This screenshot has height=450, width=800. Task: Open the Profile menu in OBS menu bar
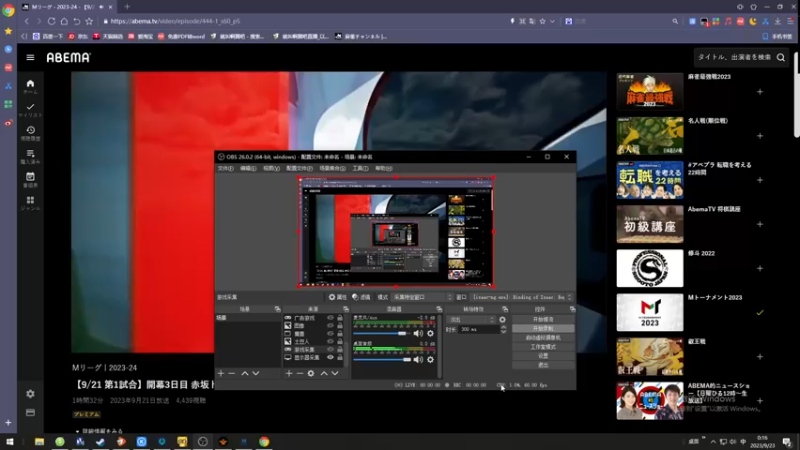pyautogui.click(x=299, y=168)
